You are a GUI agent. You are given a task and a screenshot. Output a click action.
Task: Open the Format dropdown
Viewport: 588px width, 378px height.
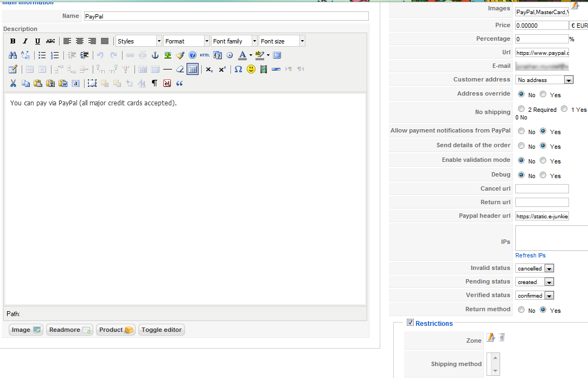187,41
